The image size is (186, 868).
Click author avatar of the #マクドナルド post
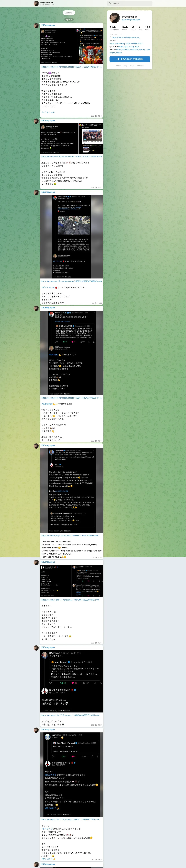(36, 26)
